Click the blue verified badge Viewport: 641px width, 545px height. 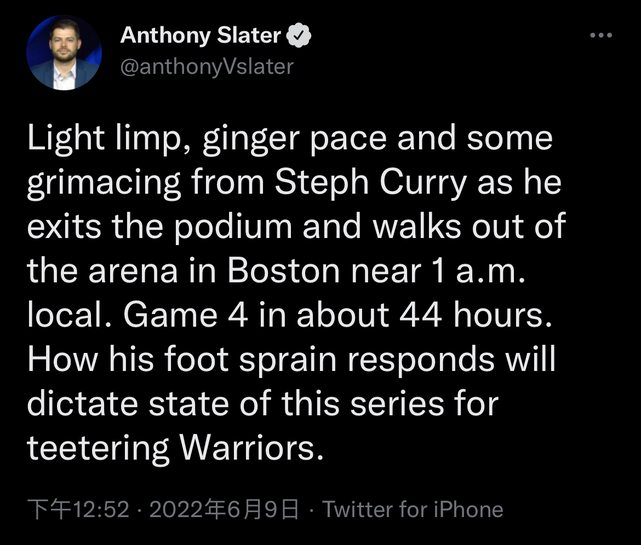300,37
